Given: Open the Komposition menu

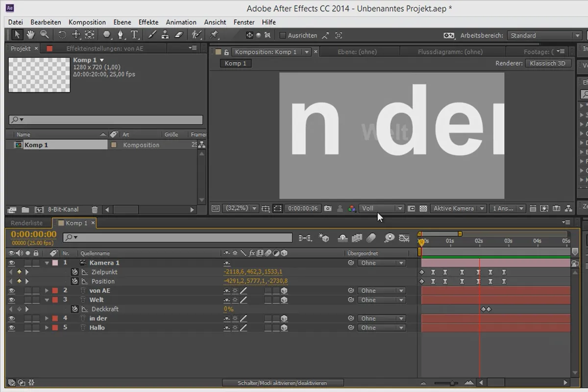Looking at the screenshot, I should coord(87,22).
